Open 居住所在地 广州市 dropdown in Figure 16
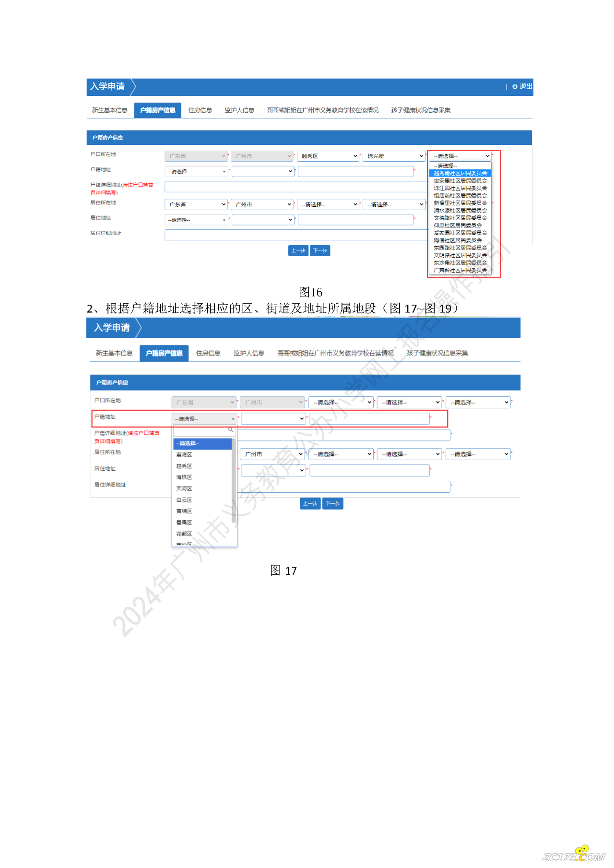Image resolution: width=614 pixels, height=868 pixels. pyautogui.click(x=262, y=204)
